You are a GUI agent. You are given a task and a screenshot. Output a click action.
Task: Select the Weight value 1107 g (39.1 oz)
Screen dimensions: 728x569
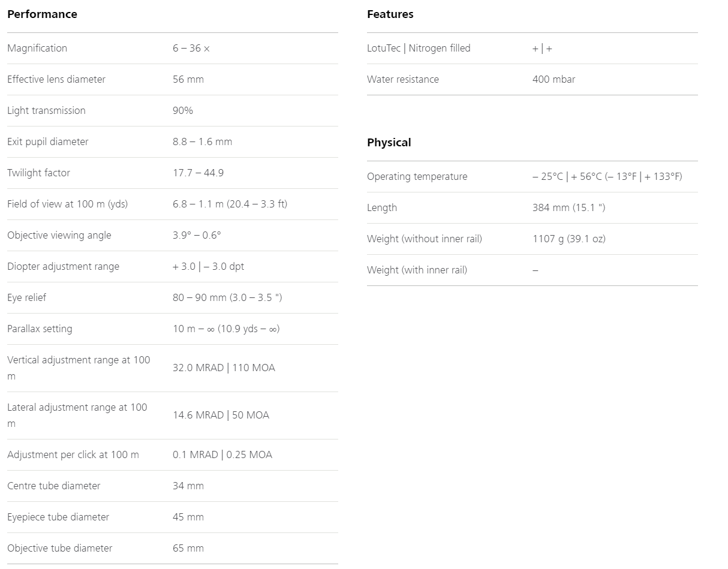(569, 239)
